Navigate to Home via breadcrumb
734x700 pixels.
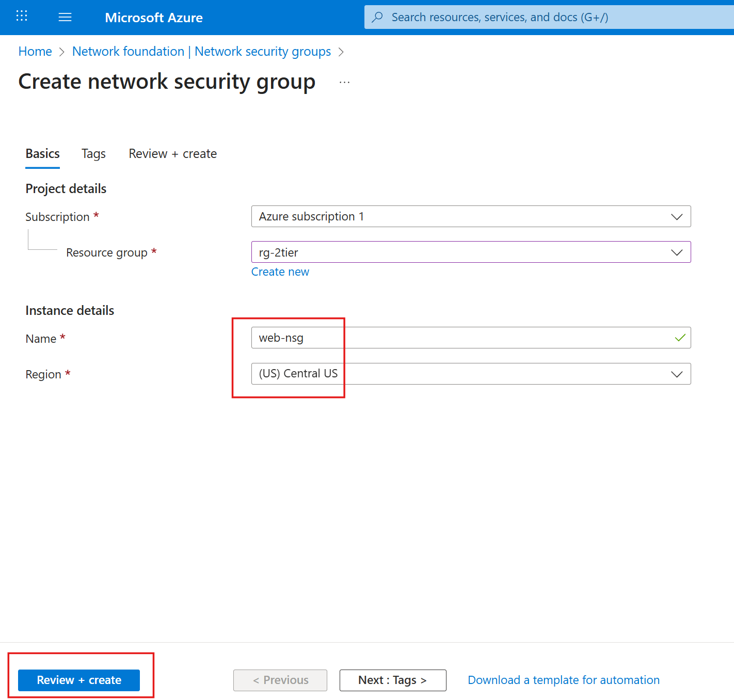pyautogui.click(x=35, y=51)
